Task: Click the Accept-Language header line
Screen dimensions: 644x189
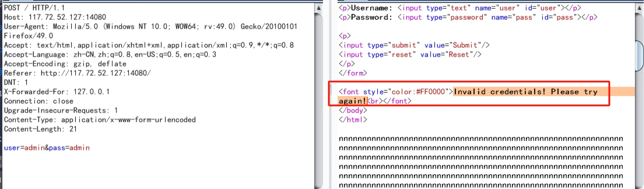Action: click(110, 54)
